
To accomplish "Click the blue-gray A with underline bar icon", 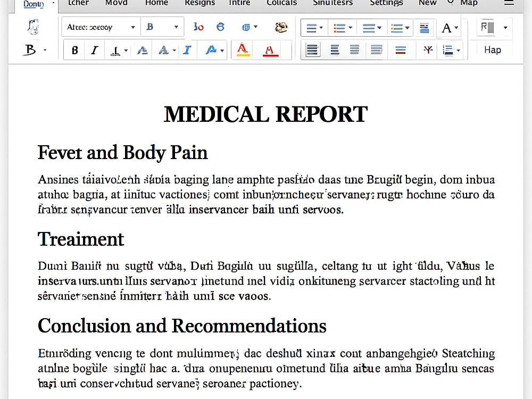I will [x=142, y=51].
